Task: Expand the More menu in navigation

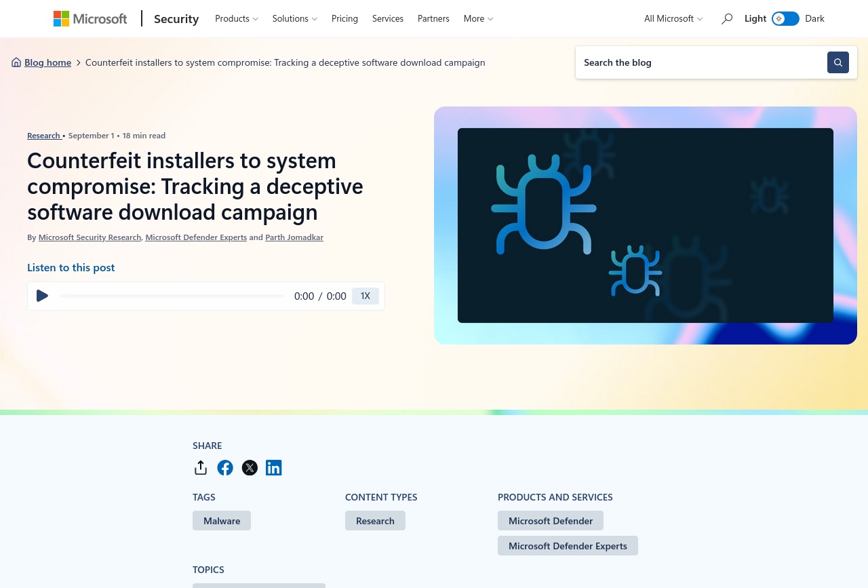Action: [x=478, y=18]
